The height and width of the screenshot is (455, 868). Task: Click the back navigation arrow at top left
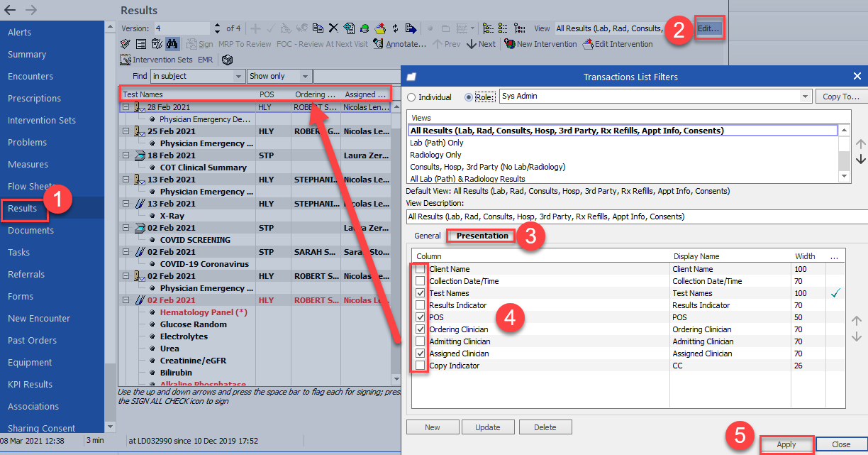click(x=11, y=10)
